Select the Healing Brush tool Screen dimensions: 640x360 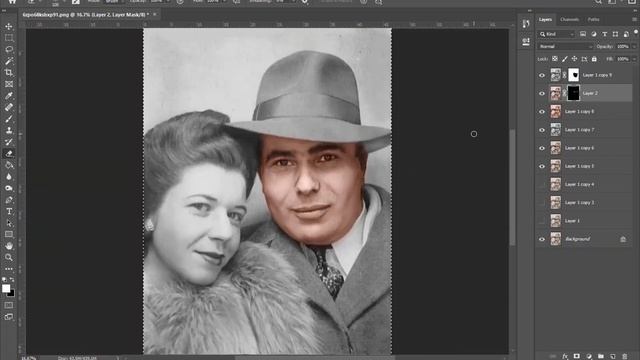pyautogui.click(x=9, y=107)
